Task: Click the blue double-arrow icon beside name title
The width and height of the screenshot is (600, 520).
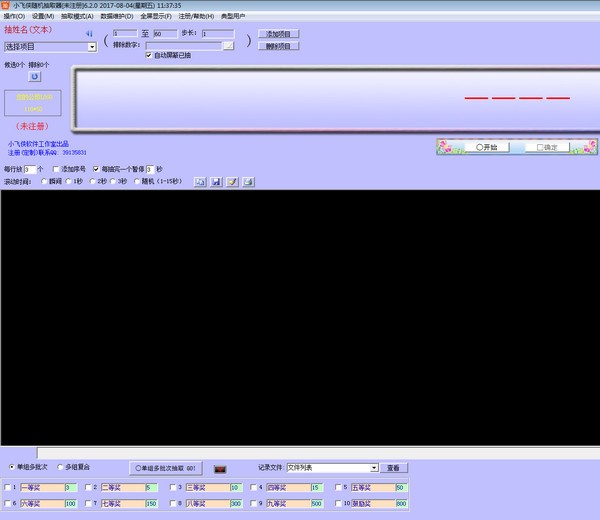Action: [x=88, y=32]
